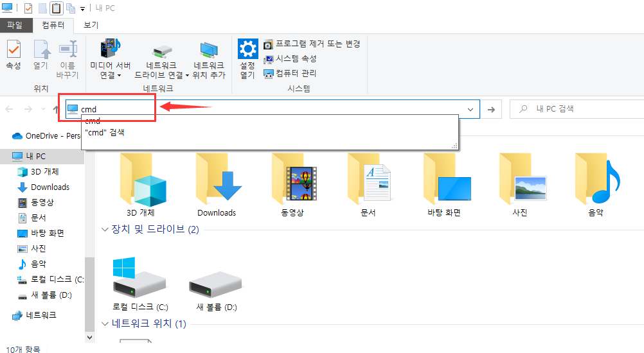Select 바탕 화면 in the sidebar
The image size is (644, 353).
click(40, 233)
